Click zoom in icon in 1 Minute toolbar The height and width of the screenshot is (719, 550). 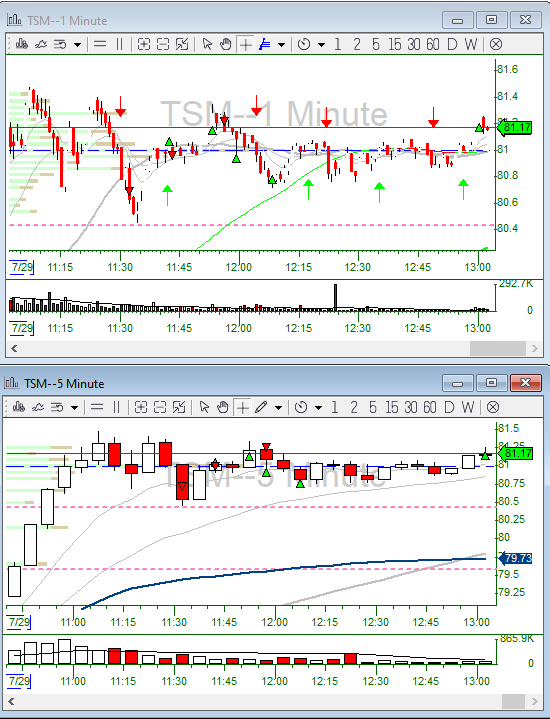tap(144, 44)
